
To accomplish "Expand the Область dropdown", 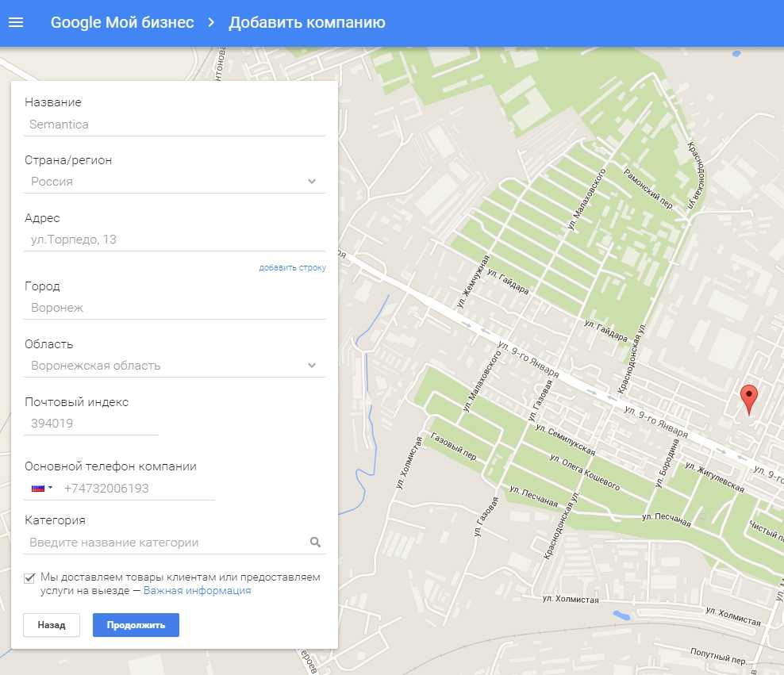I will point(311,366).
